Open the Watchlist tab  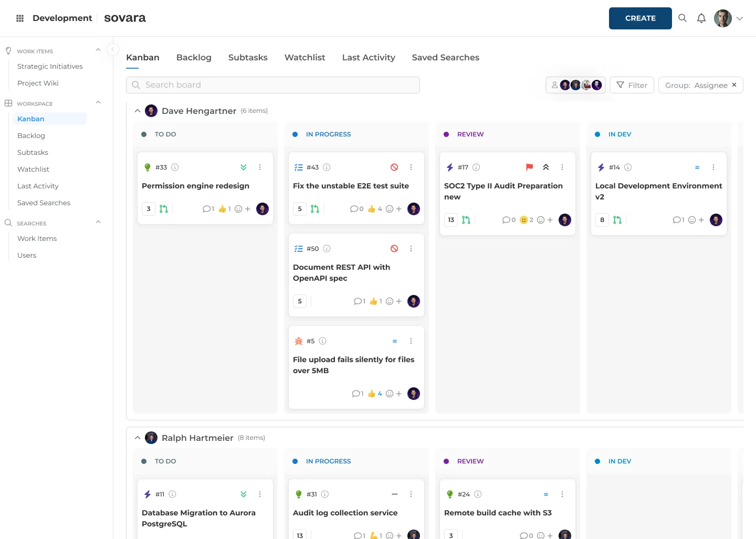click(x=304, y=58)
